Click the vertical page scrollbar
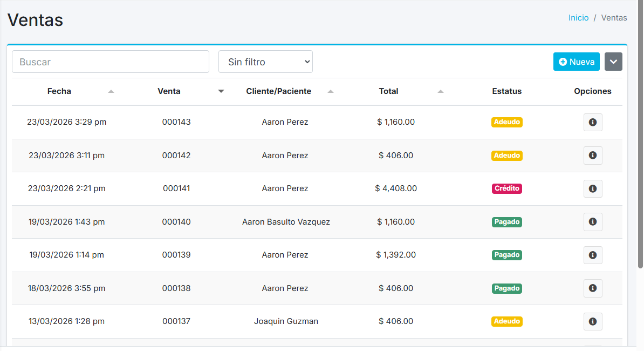The width and height of the screenshot is (644, 351). (x=640, y=135)
